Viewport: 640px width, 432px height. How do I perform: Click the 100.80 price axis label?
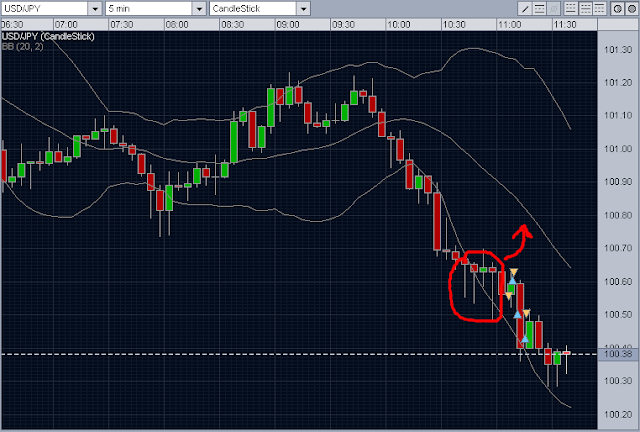click(618, 215)
